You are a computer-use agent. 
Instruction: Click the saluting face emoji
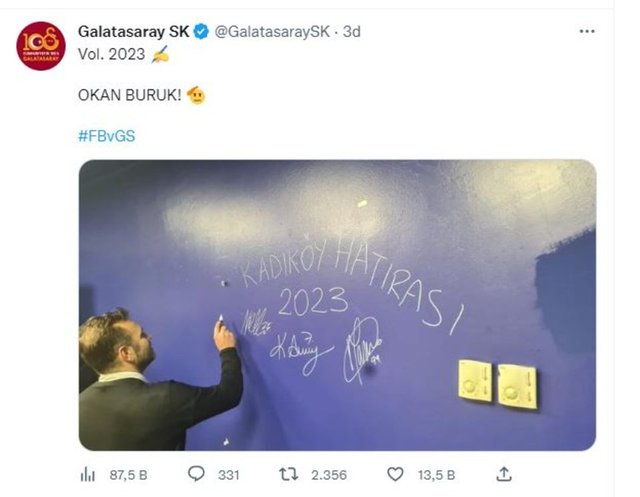point(196,95)
